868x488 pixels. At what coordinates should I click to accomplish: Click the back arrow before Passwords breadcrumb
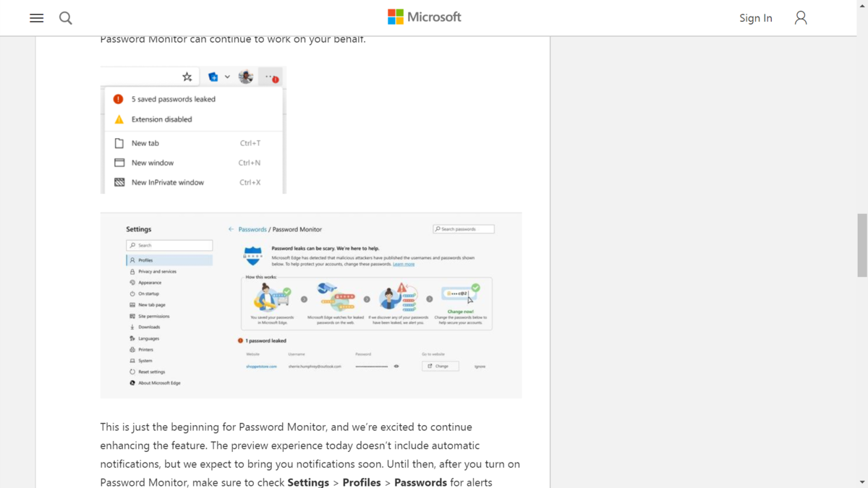pos(231,229)
